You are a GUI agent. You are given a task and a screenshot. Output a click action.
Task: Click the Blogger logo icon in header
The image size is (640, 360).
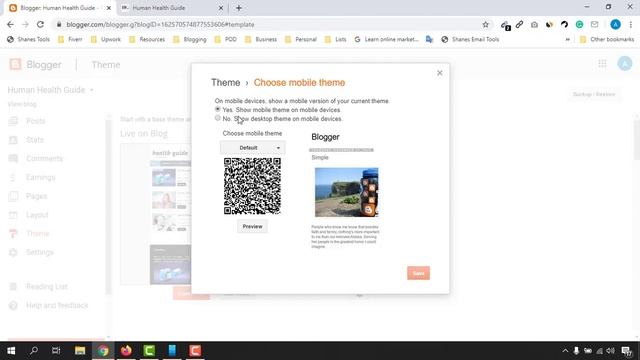pos(15,64)
